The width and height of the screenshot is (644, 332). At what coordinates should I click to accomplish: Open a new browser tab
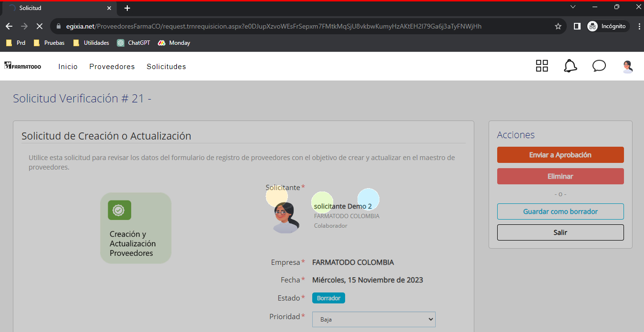point(127,8)
